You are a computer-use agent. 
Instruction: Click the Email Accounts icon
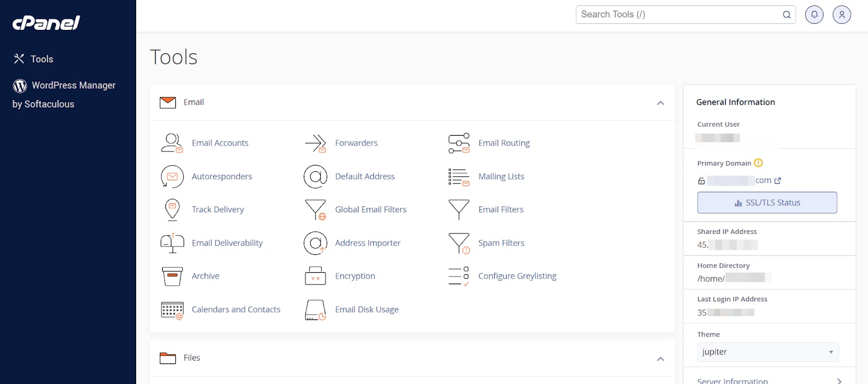tap(172, 143)
